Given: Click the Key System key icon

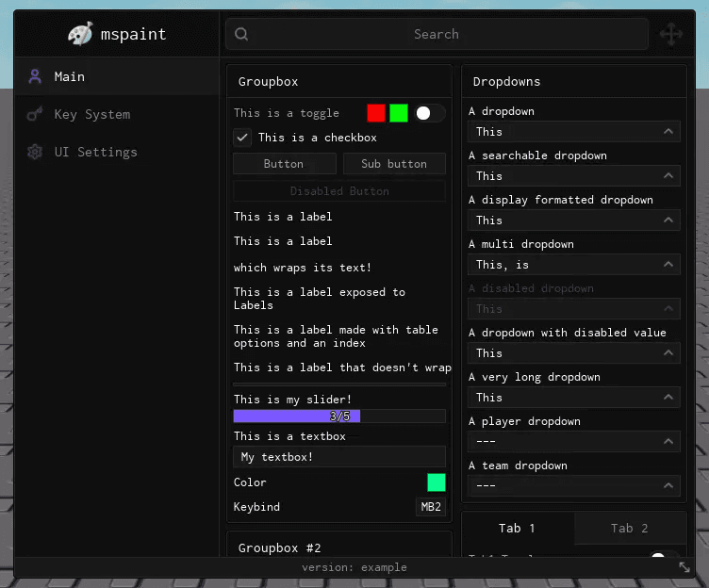Looking at the screenshot, I should pos(35,114).
